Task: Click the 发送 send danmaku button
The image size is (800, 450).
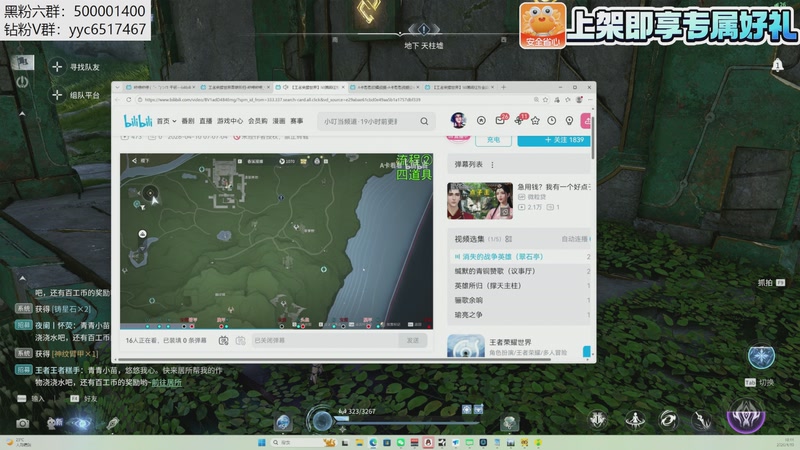Action: coord(413,340)
